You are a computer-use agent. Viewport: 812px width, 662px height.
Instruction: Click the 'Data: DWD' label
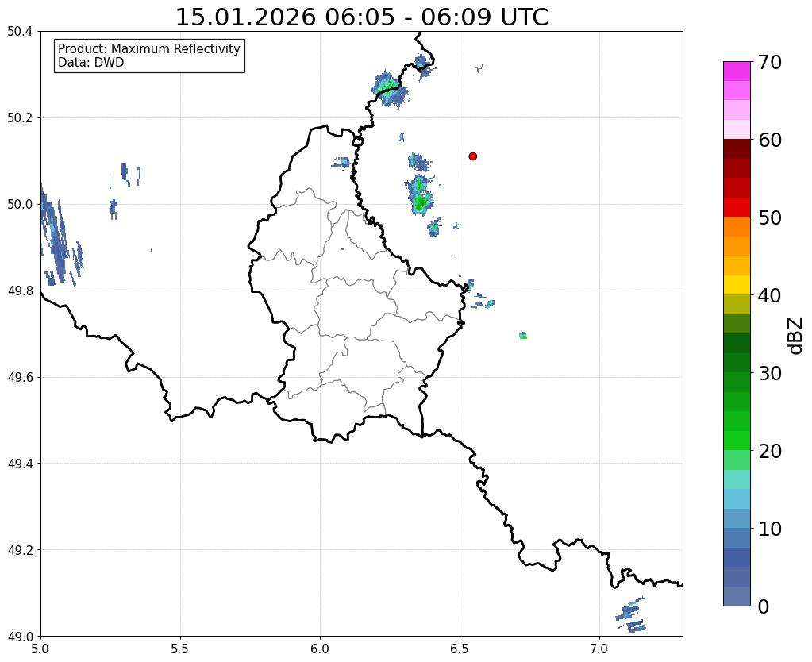pyautogui.click(x=91, y=63)
